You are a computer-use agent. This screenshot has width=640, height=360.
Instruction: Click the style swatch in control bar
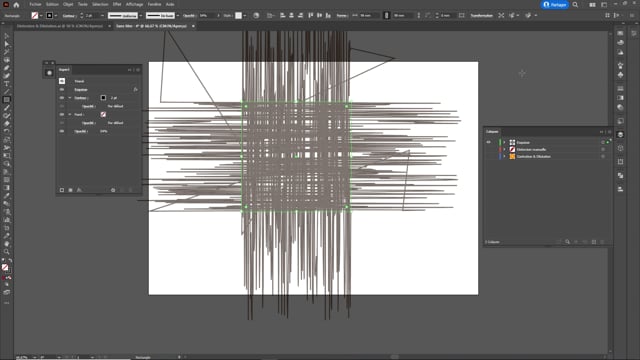238,16
